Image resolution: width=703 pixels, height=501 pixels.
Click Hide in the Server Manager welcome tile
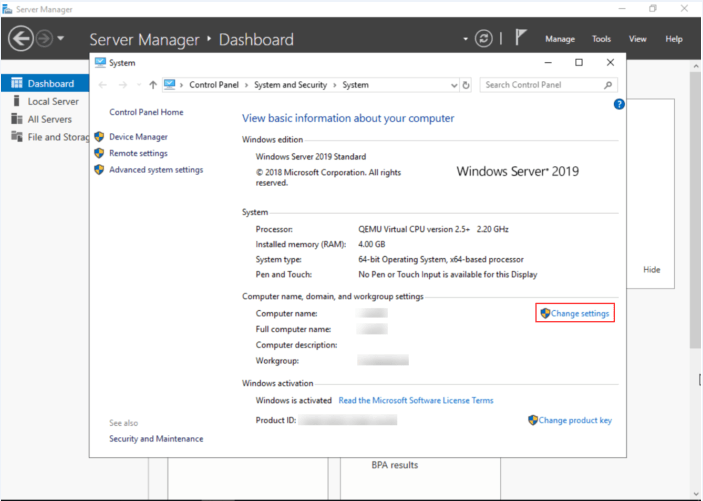(651, 270)
